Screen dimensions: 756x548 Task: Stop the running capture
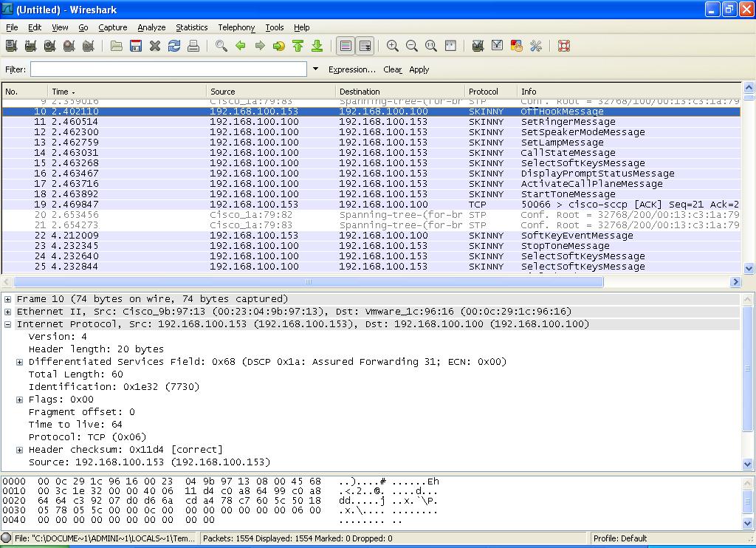coord(69,46)
